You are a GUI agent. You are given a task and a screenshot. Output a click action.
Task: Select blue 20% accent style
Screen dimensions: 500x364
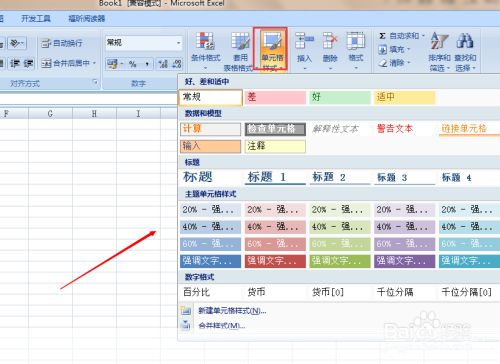point(210,210)
